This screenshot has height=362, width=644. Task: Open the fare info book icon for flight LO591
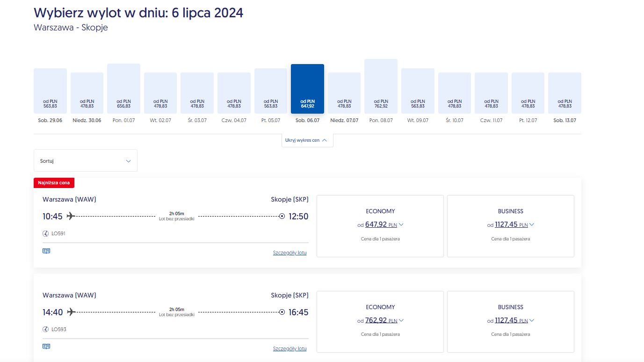click(x=46, y=251)
